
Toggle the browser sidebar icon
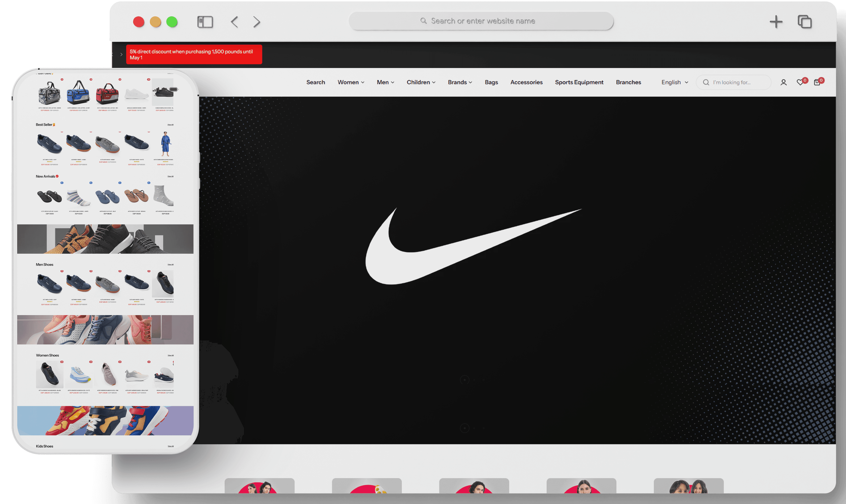click(205, 22)
